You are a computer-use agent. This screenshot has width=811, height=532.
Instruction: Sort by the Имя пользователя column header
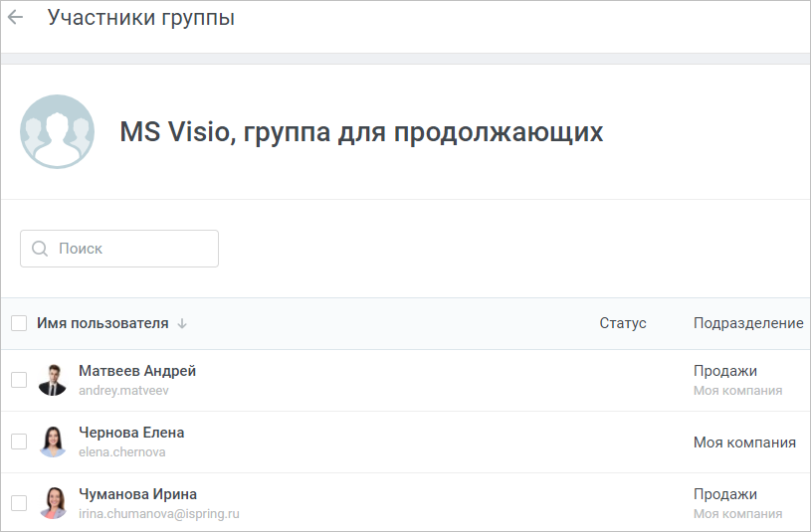pos(102,323)
